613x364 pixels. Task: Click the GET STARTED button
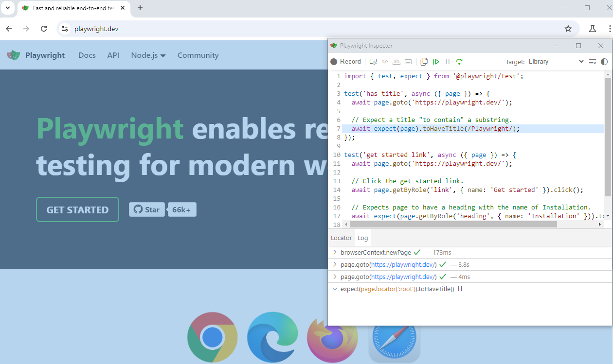pyautogui.click(x=77, y=209)
